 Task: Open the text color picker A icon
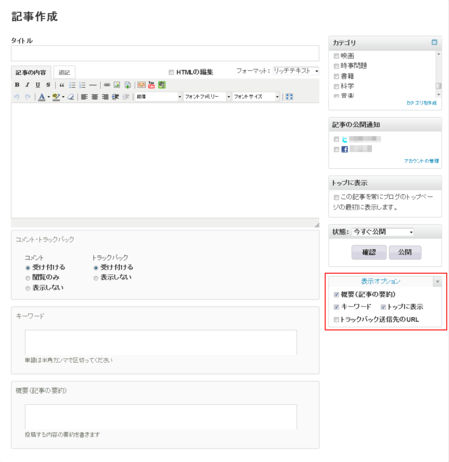click(42, 97)
